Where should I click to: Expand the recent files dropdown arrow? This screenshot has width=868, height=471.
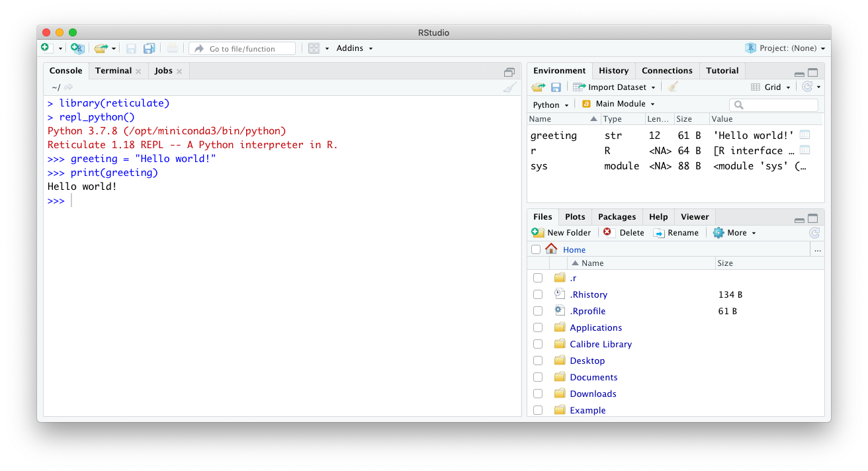click(x=114, y=48)
